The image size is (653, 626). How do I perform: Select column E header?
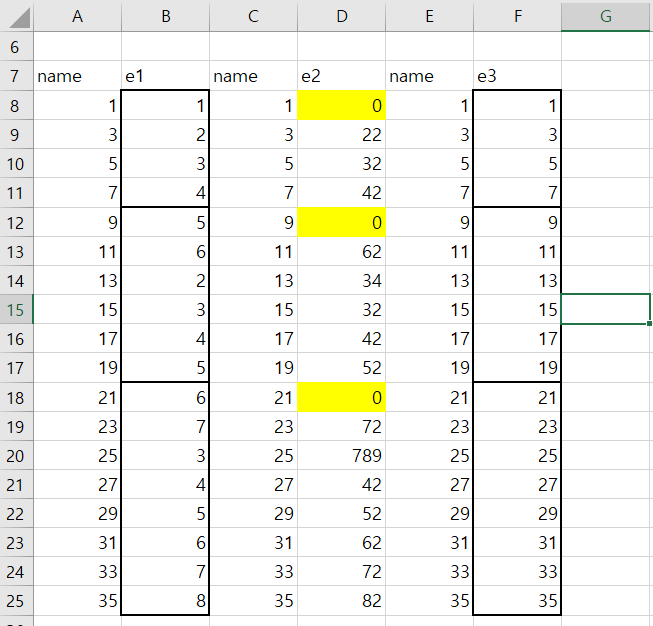429,16
